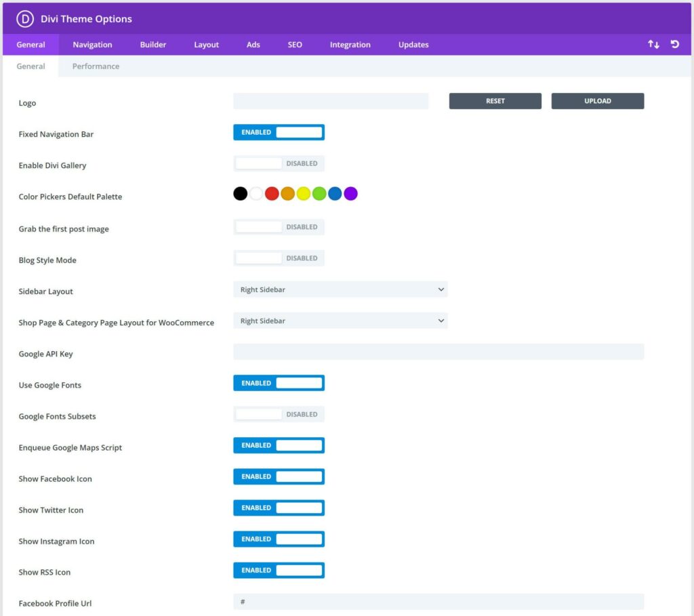Pick the white palette color swatch
The width and height of the screenshot is (694, 616).
click(x=256, y=193)
